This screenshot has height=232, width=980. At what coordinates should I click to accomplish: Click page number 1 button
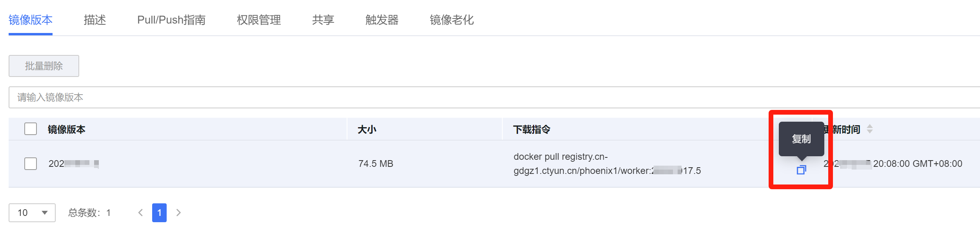click(159, 213)
